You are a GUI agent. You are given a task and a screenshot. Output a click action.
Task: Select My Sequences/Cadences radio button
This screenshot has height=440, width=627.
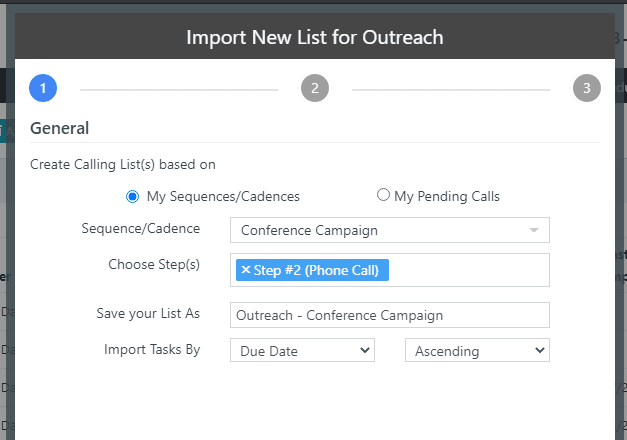tap(132, 196)
